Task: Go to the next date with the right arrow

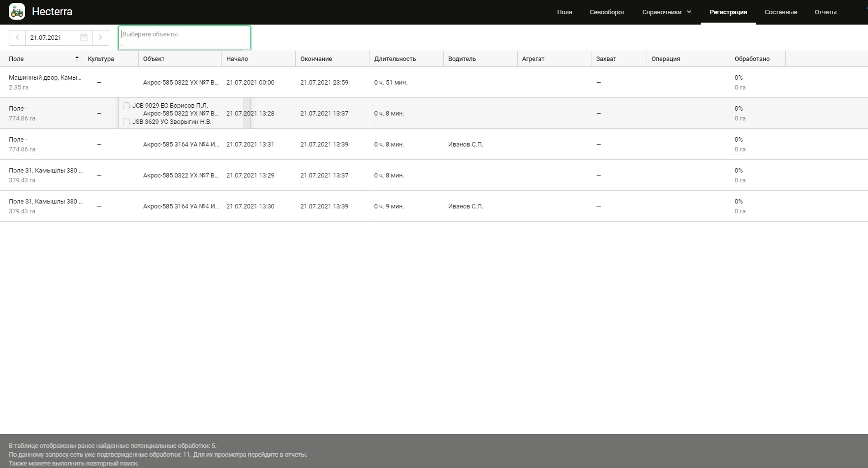Action: pos(100,37)
